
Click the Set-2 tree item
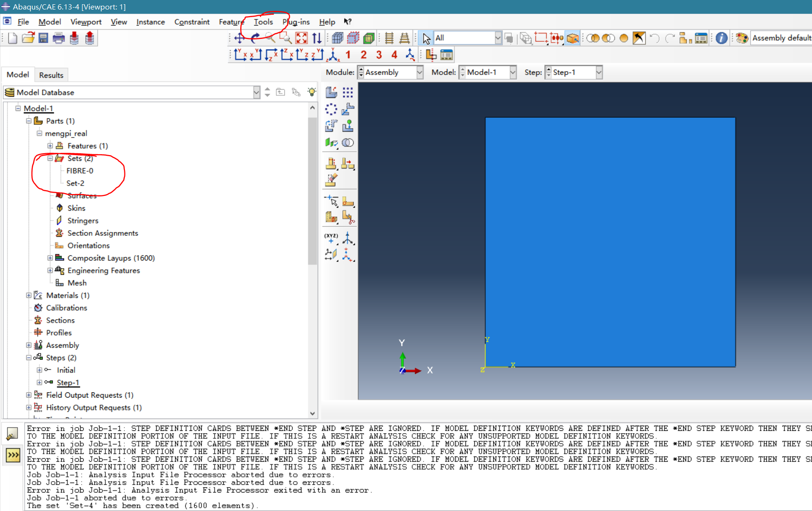[x=75, y=183]
